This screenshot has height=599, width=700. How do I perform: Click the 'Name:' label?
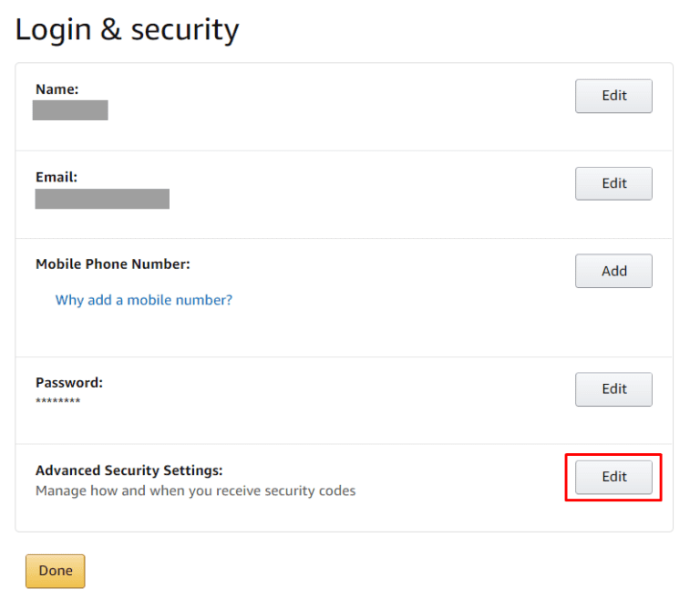click(x=57, y=89)
